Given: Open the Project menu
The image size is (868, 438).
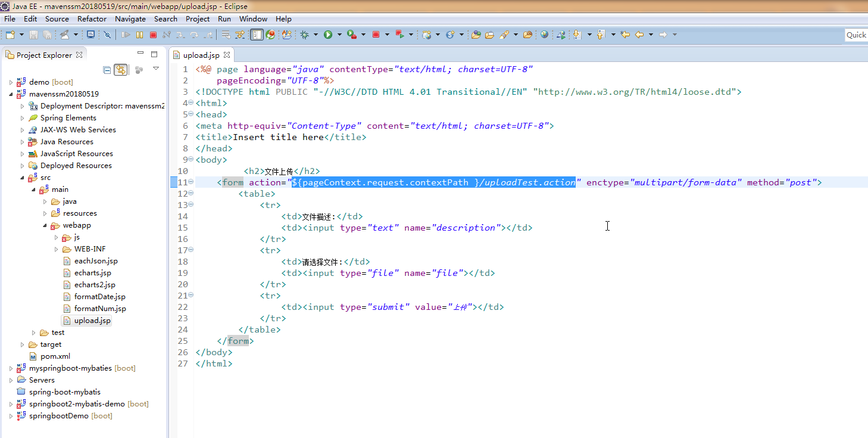Looking at the screenshot, I should [x=198, y=18].
